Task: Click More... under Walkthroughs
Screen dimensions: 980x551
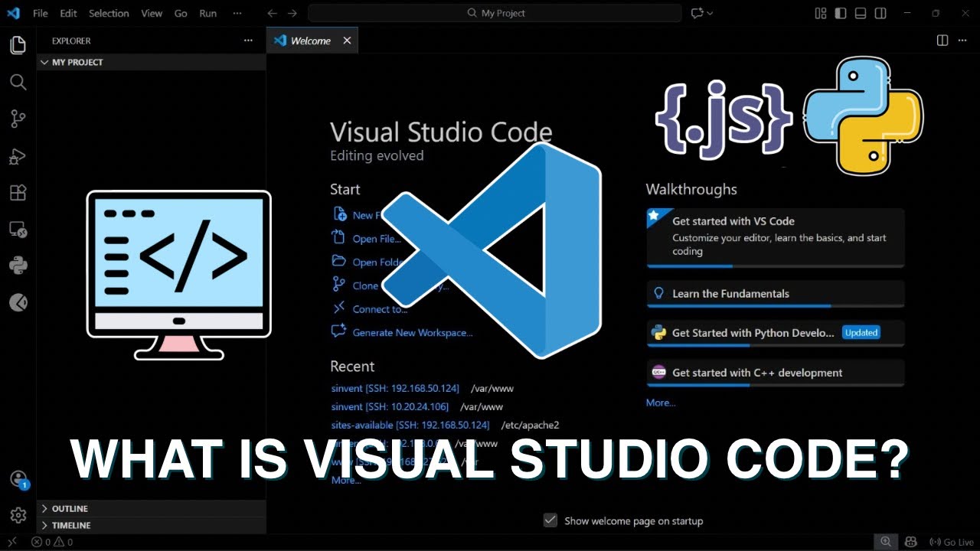Action: click(x=661, y=403)
